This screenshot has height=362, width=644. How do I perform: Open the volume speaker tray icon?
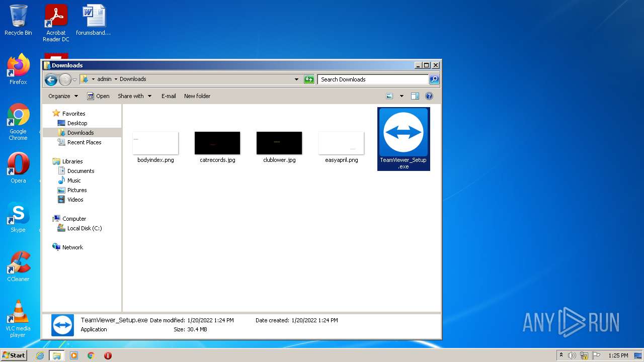click(x=572, y=355)
